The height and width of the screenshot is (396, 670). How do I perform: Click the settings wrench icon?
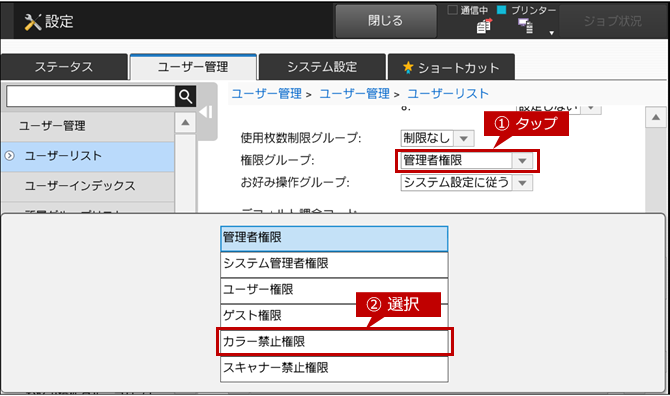tap(33, 21)
